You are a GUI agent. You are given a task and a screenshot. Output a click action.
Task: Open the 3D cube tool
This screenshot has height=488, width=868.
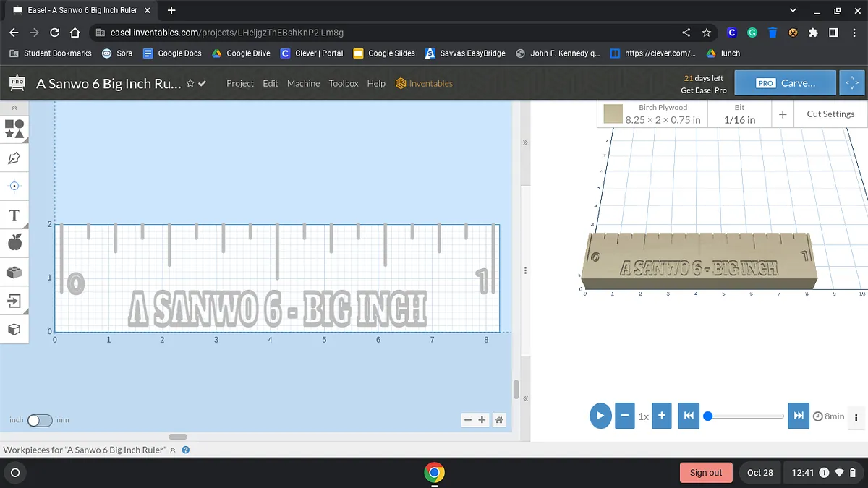[14, 330]
